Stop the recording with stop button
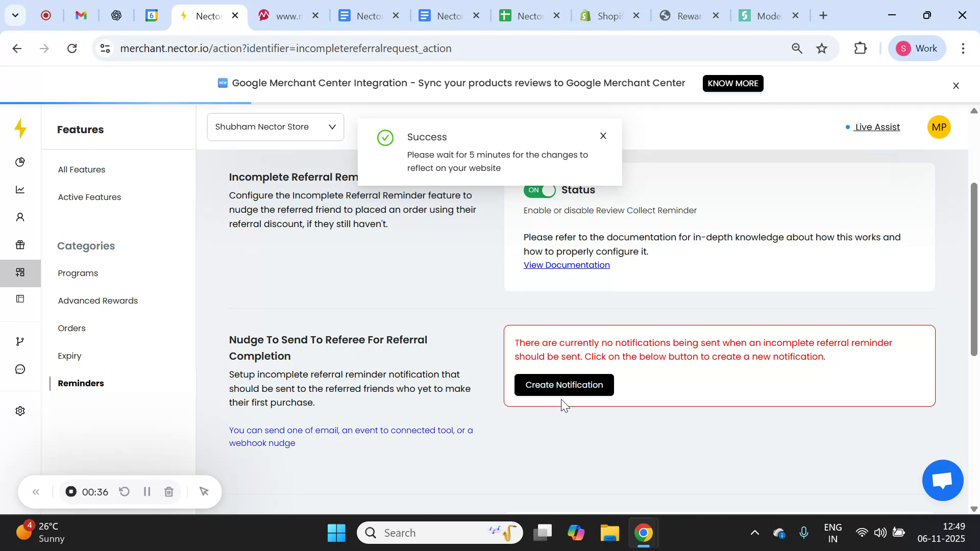Viewport: 980px width, 551px height. [70, 491]
